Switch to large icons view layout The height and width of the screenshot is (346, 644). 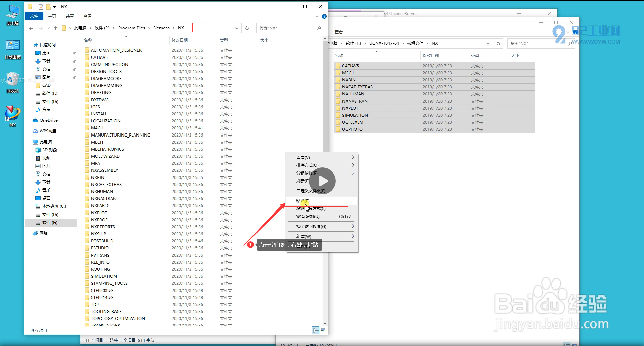point(323,330)
